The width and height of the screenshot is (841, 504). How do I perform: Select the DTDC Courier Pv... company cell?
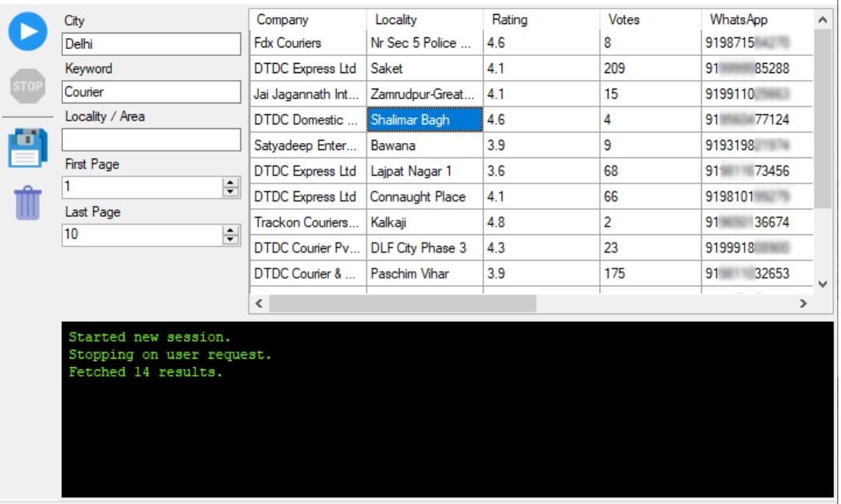pos(308,247)
